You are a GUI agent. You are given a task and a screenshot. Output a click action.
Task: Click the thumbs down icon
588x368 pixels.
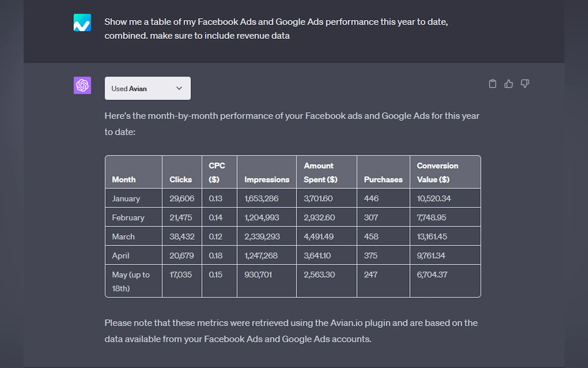click(525, 84)
